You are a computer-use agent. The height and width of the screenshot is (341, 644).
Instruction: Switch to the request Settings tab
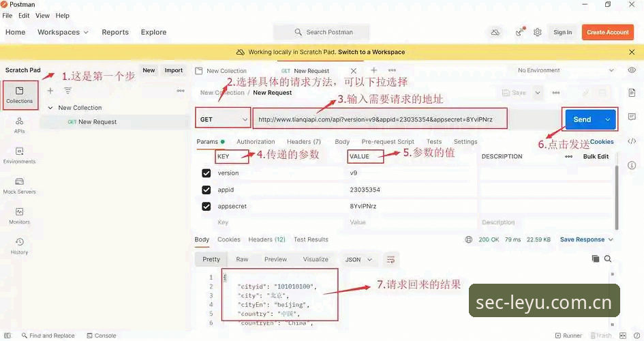pos(465,141)
